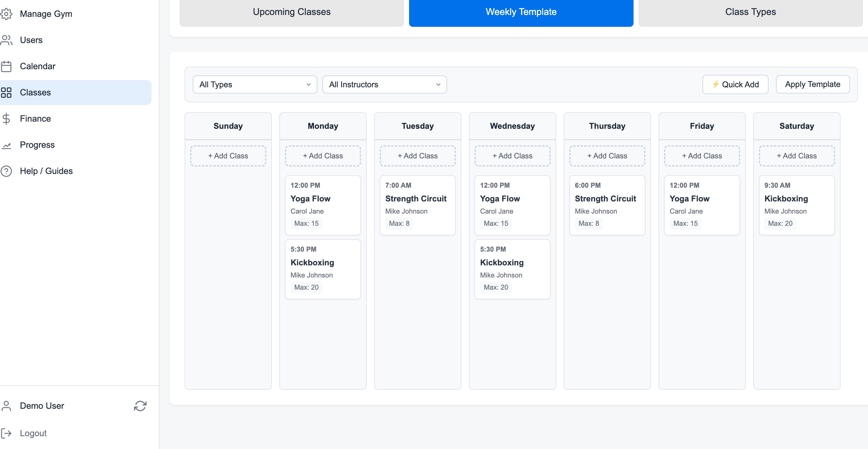This screenshot has height=449, width=868.
Task: Switch to the Class Types tab
Action: tap(750, 12)
